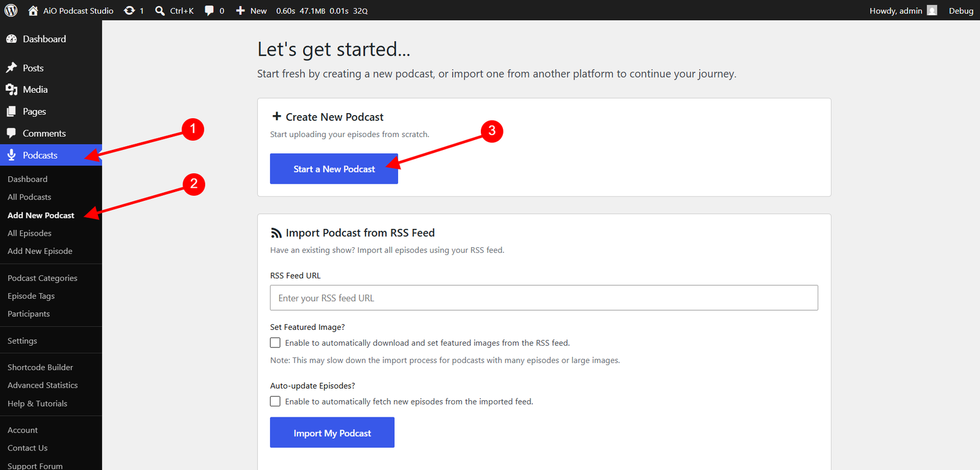Open Episode Tags

pos(31,296)
